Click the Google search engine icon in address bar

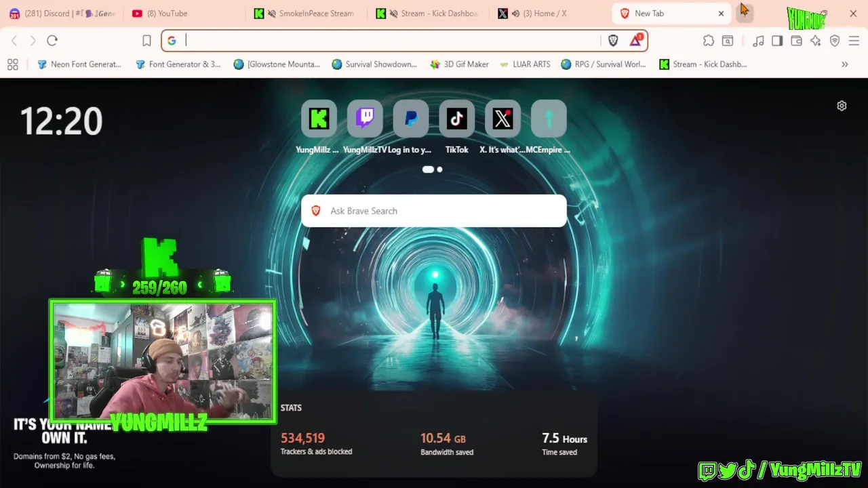[172, 41]
